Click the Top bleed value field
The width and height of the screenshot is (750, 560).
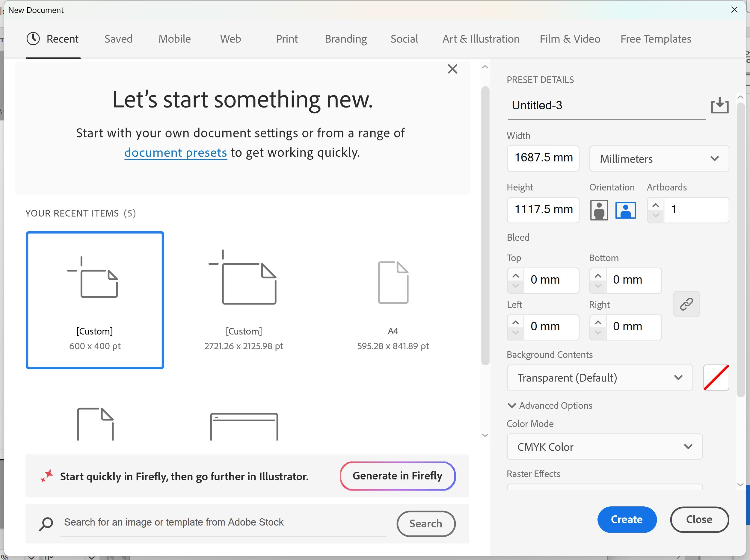(551, 280)
